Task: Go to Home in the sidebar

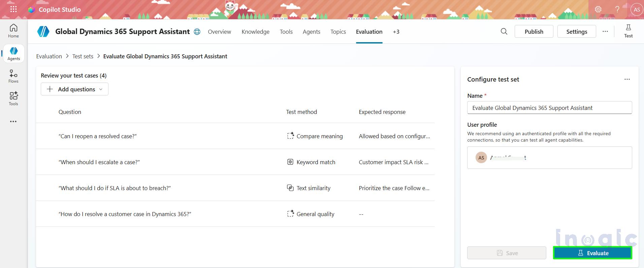Action: (13, 31)
